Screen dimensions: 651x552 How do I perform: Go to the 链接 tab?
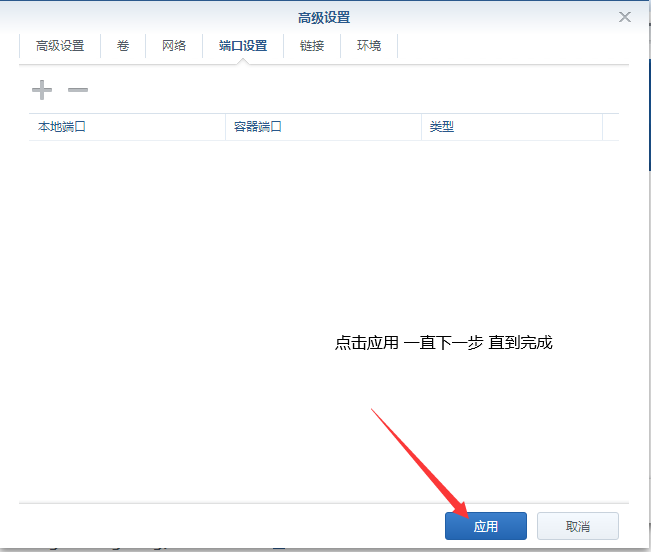[312, 46]
